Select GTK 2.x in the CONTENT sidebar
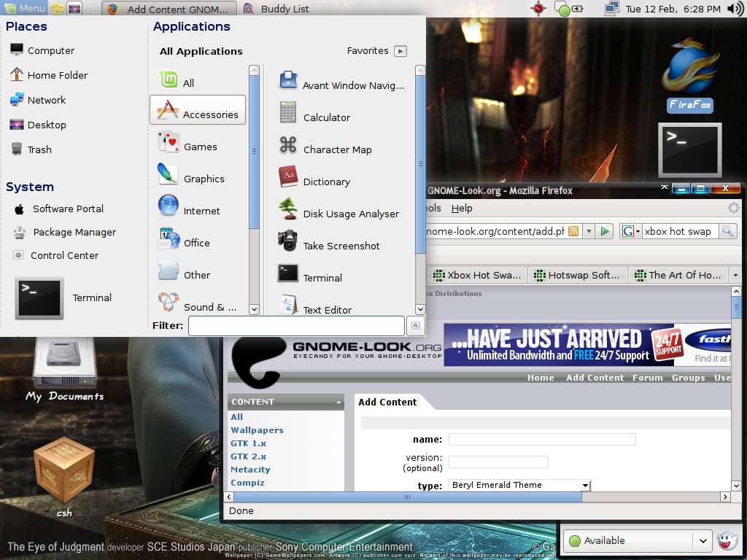The width and height of the screenshot is (747, 560). (x=249, y=456)
